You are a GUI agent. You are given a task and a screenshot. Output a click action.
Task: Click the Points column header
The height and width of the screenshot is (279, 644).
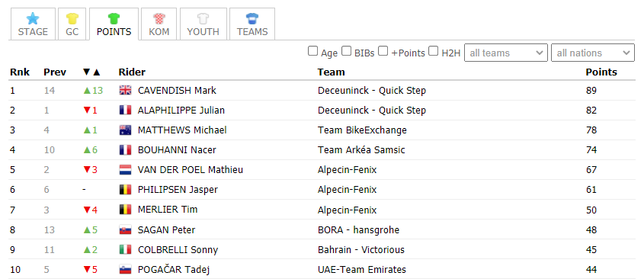(601, 72)
